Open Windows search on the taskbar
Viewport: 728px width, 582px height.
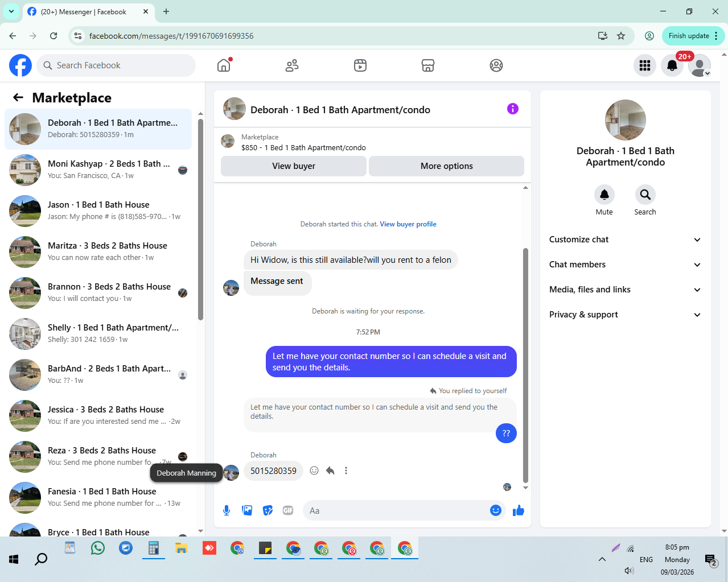tap(41, 559)
